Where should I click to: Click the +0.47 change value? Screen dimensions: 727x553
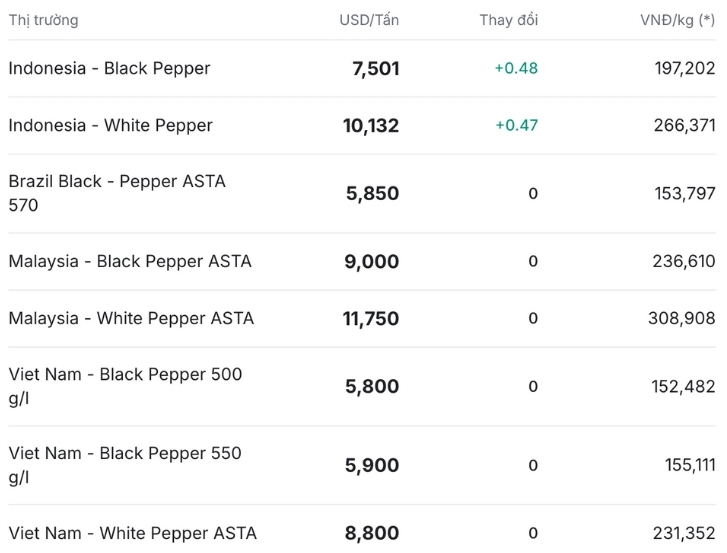(x=517, y=126)
